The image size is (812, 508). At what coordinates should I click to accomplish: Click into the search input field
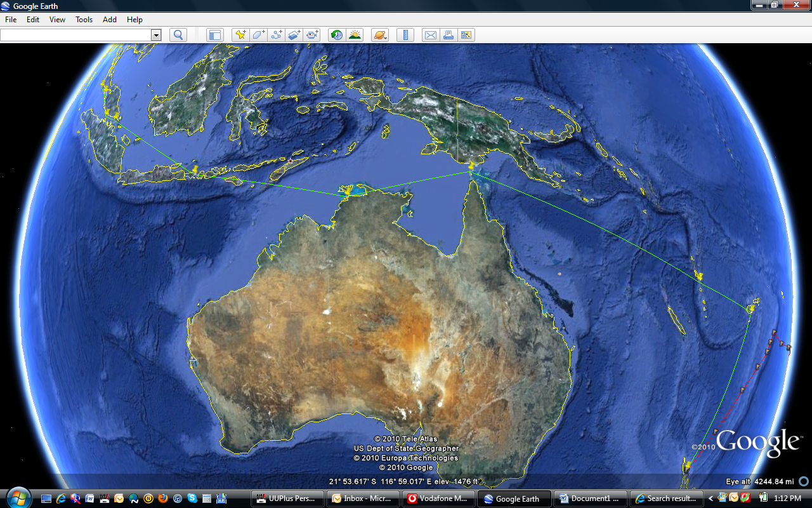tap(75, 35)
